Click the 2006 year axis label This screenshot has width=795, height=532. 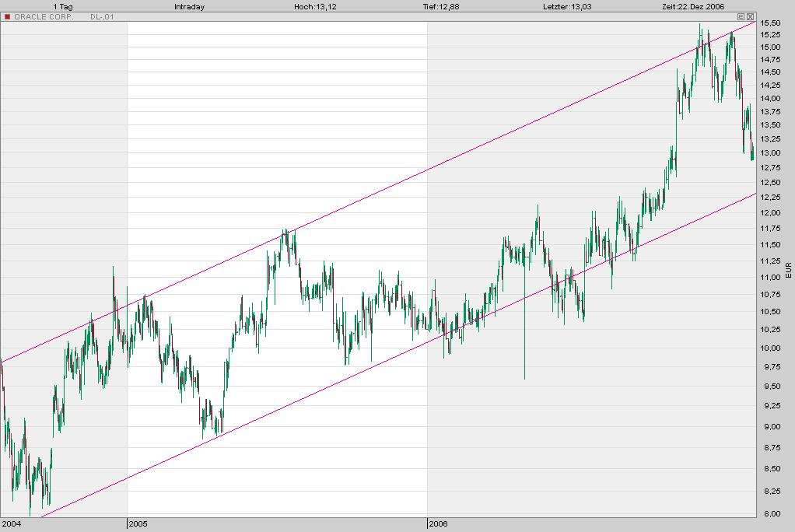[x=438, y=524]
